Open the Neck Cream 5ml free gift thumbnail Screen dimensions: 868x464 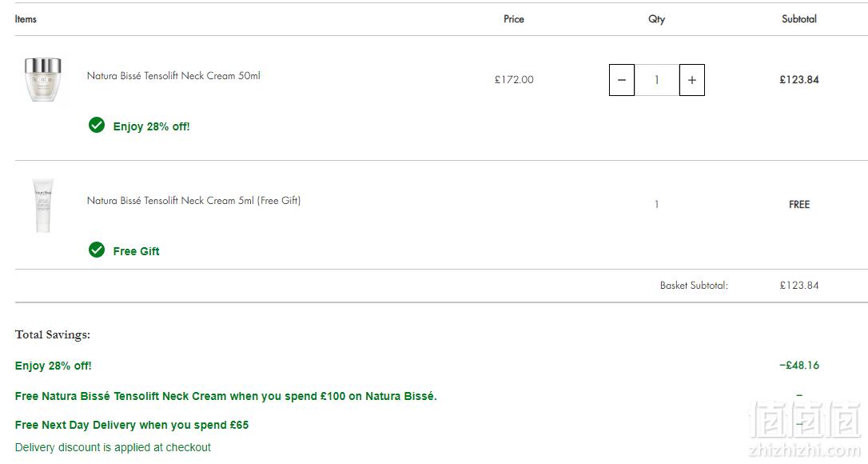pos(43,205)
